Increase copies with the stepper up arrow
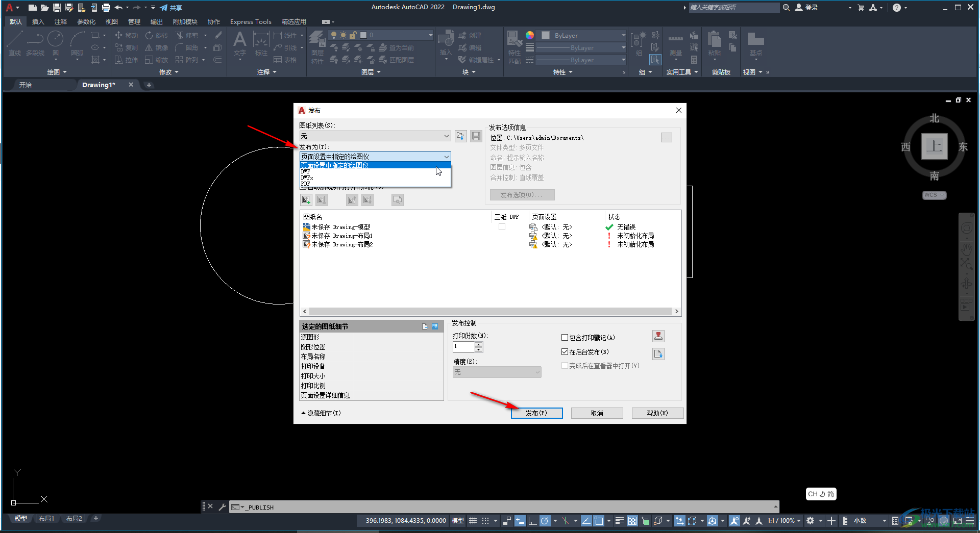The image size is (980, 533). (x=478, y=344)
